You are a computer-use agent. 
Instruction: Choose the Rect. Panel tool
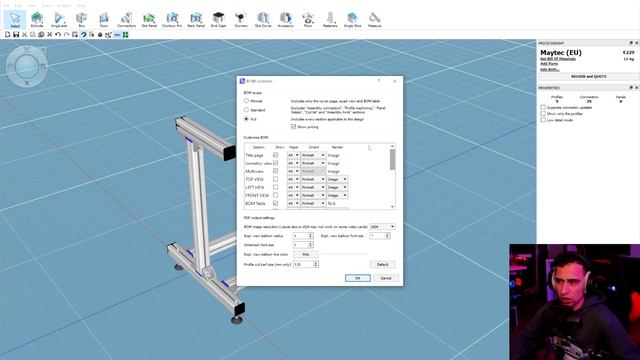pos(196,19)
